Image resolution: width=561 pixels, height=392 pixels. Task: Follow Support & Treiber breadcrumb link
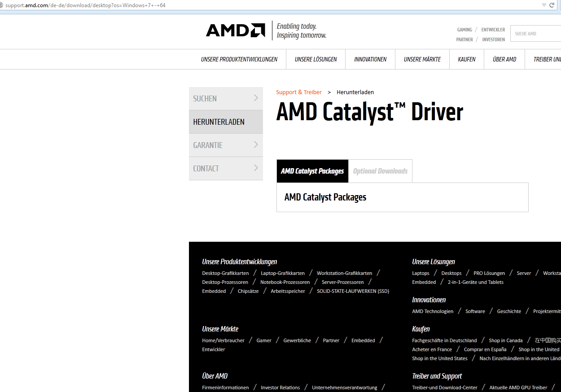pyautogui.click(x=299, y=92)
